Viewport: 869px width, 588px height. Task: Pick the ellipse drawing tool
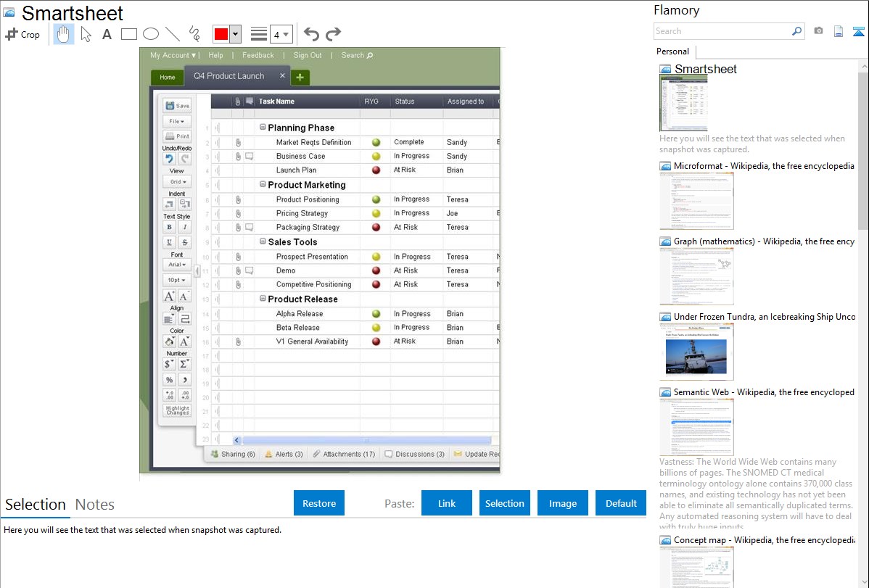tap(151, 34)
